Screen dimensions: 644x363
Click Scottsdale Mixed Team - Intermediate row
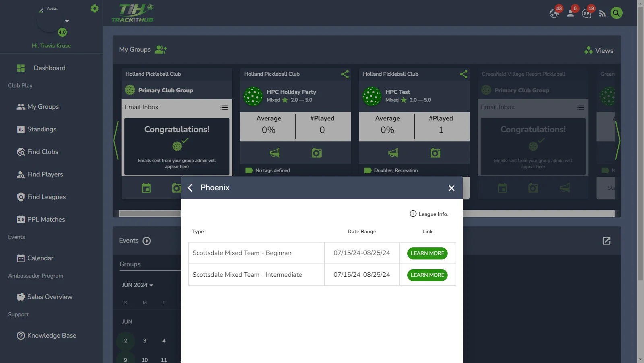click(322, 275)
